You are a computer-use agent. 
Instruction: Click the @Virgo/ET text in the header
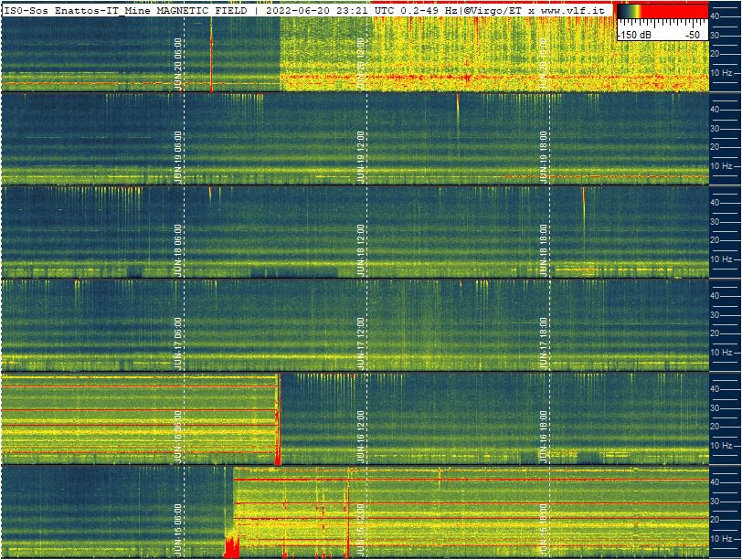(x=493, y=8)
